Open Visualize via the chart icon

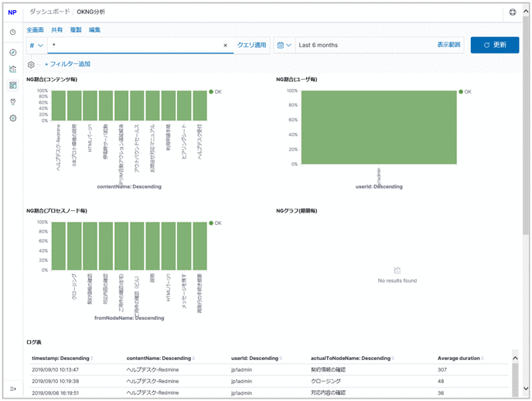(12, 69)
